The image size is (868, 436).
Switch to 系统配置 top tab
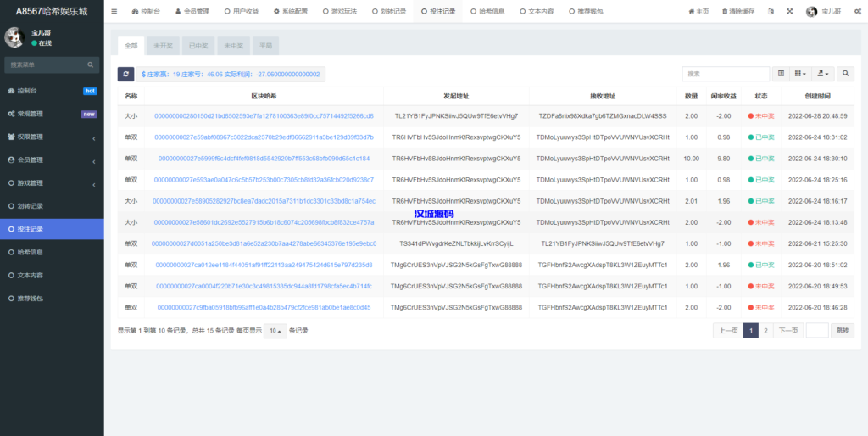291,11
